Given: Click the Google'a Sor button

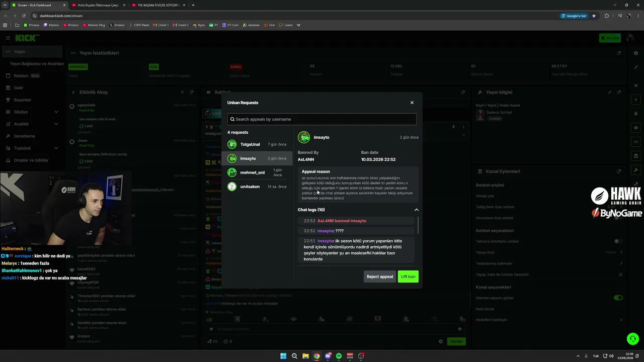Looking at the screenshot, I should 574,16.
